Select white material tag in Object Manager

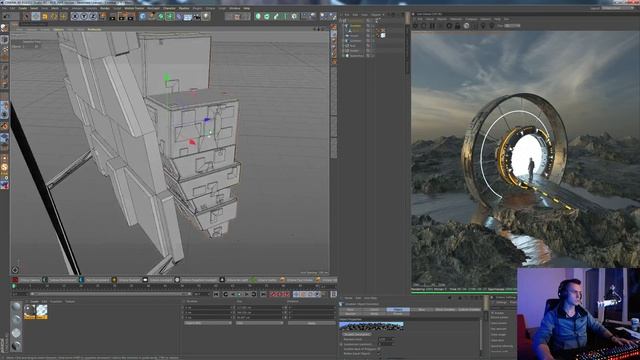coord(383,36)
